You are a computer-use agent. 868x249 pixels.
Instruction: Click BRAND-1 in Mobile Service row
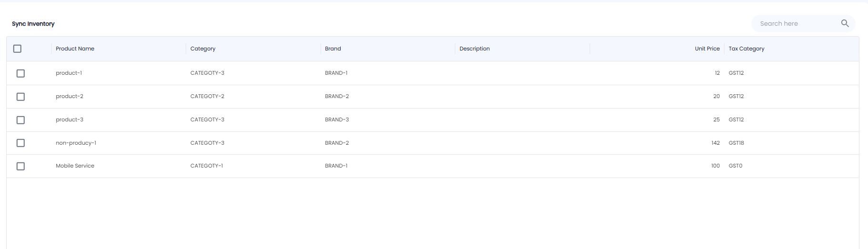coord(336,166)
